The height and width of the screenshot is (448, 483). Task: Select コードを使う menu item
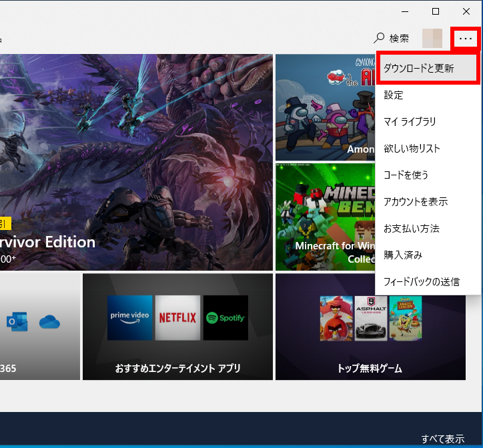click(428, 175)
